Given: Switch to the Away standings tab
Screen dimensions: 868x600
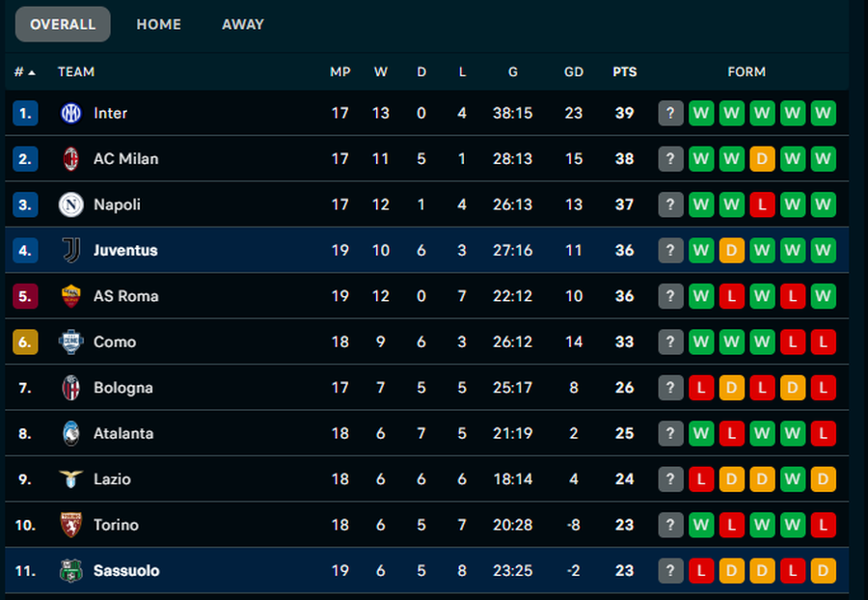Looking at the screenshot, I should pyautogui.click(x=242, y=24).
